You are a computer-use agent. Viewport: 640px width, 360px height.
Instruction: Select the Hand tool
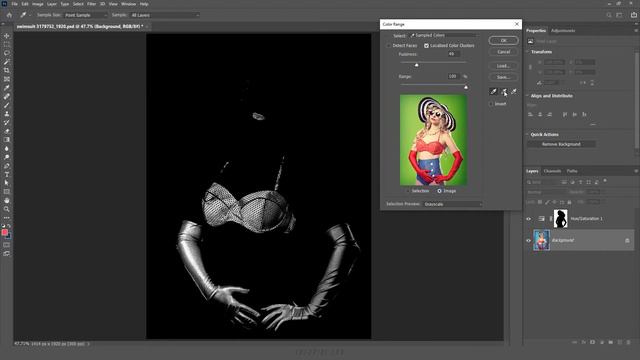coord(7,200)
